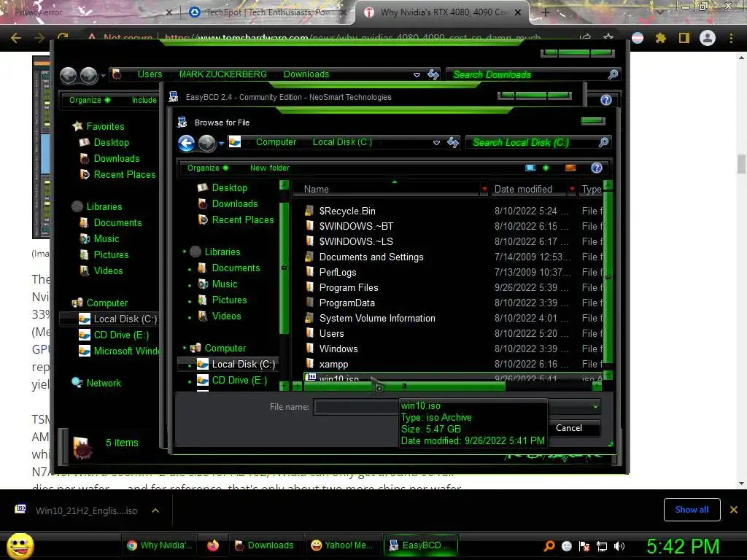This screenshot has width=747, height=560.
Task: Switch to TechSpot browser tab
Action: click(x=269, y=12)
